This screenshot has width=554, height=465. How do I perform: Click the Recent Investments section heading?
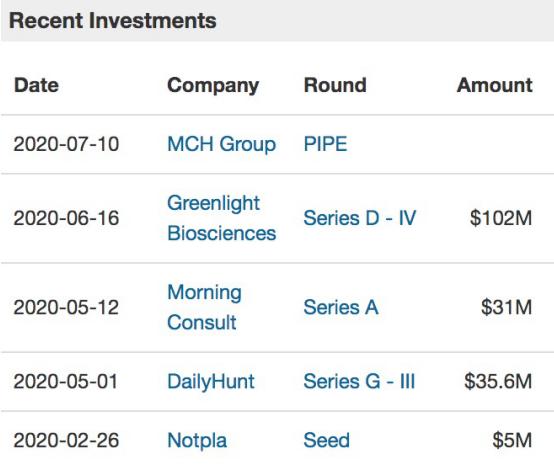coord(113,20)
